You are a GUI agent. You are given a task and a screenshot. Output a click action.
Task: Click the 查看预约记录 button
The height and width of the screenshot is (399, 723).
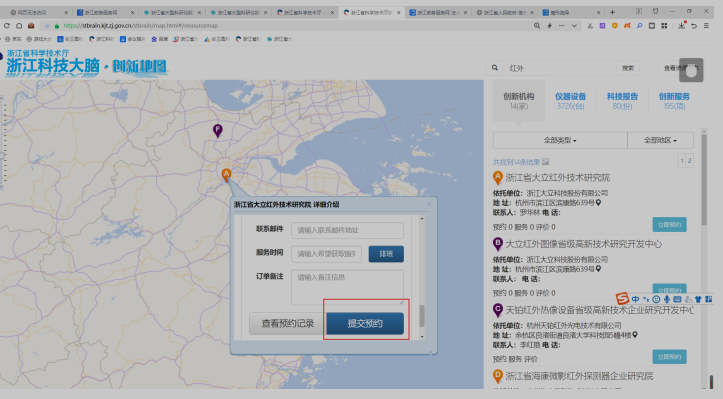(288, 323)
